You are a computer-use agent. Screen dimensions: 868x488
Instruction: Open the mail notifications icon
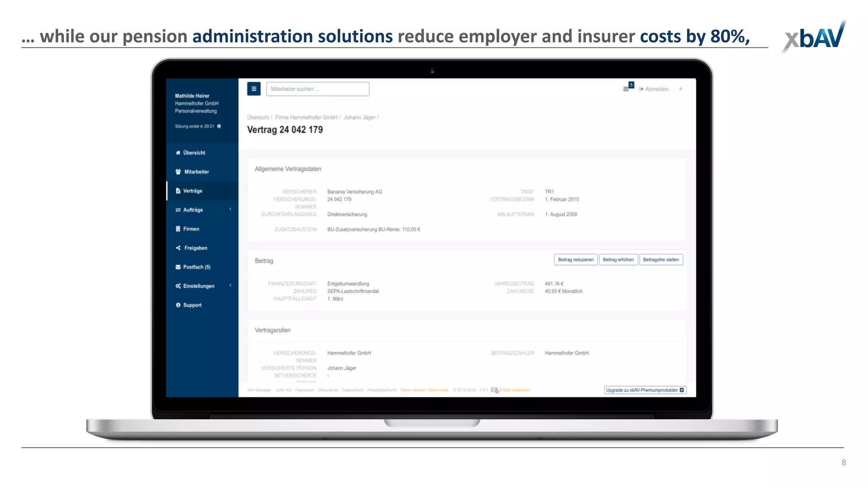click(626, 89)
